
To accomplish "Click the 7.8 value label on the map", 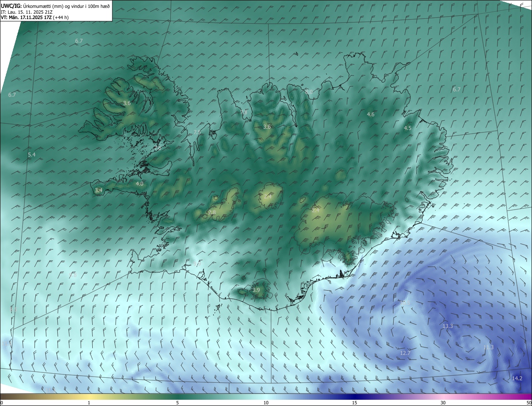I will click(244, 112).
